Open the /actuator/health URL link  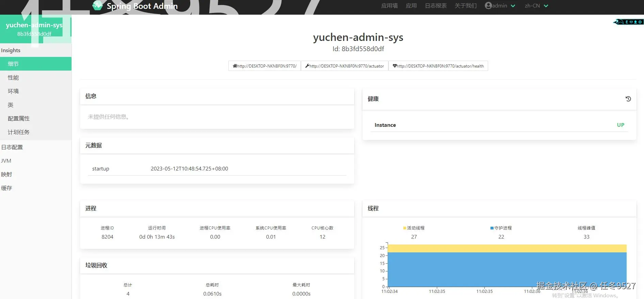point(438,66)
